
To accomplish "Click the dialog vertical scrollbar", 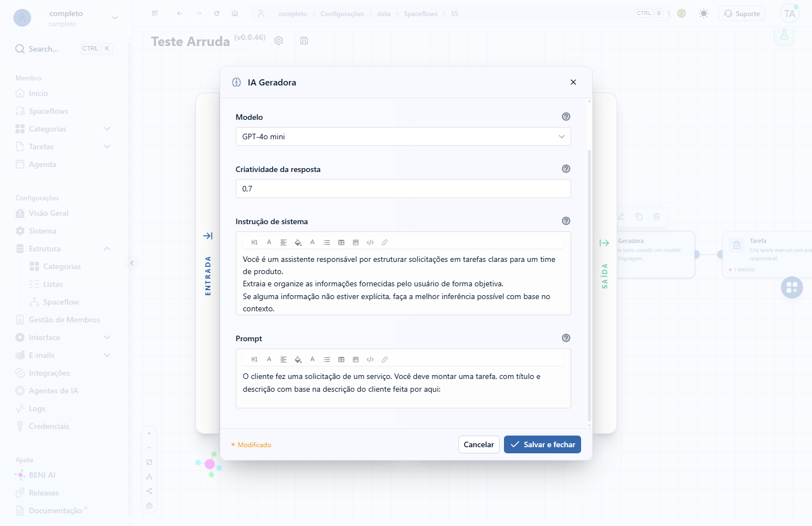I will (x=589, y=286).
